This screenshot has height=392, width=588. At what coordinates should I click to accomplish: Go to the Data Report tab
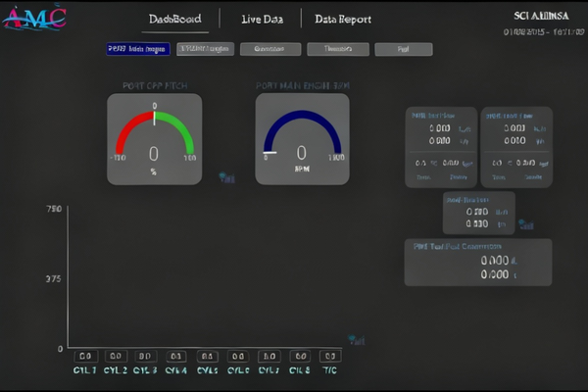click(343, 20)
